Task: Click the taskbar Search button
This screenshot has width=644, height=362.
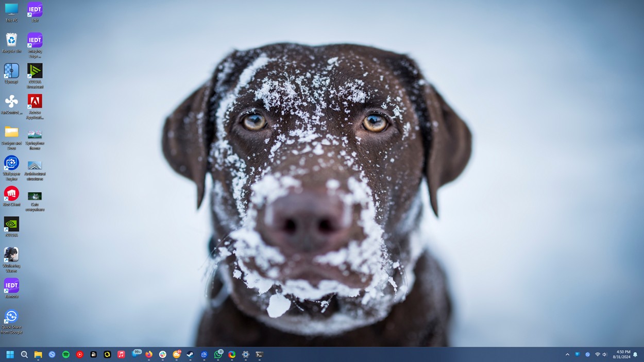Action: pos(24,354)
